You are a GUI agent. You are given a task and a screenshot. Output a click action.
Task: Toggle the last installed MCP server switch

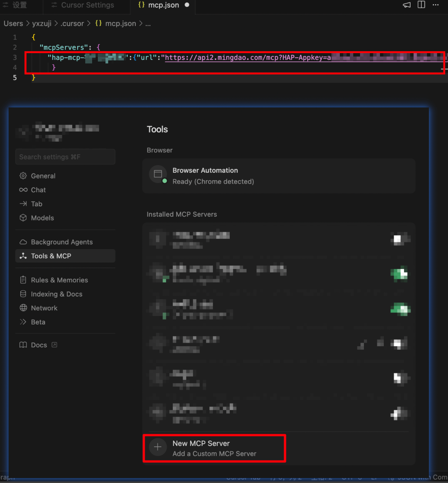pos(399,413)
